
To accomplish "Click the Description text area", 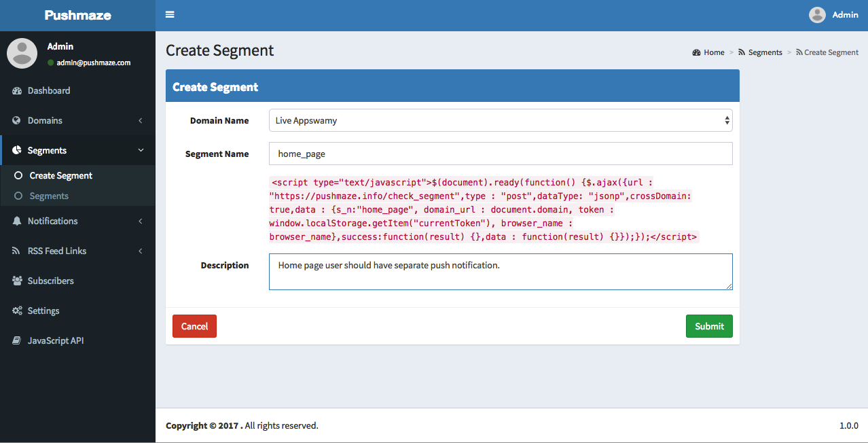I will (501, 272).
